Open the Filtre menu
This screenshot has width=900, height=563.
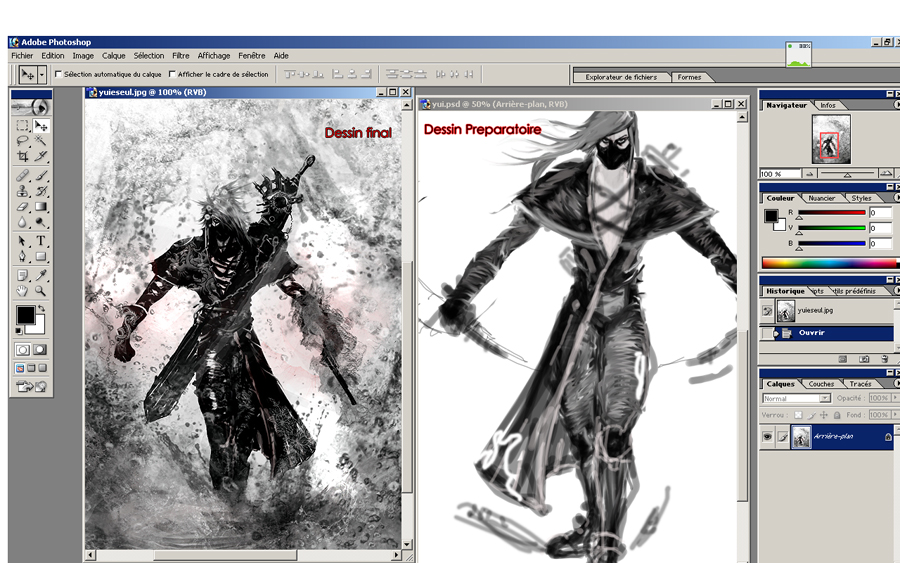tap(181, 56)
